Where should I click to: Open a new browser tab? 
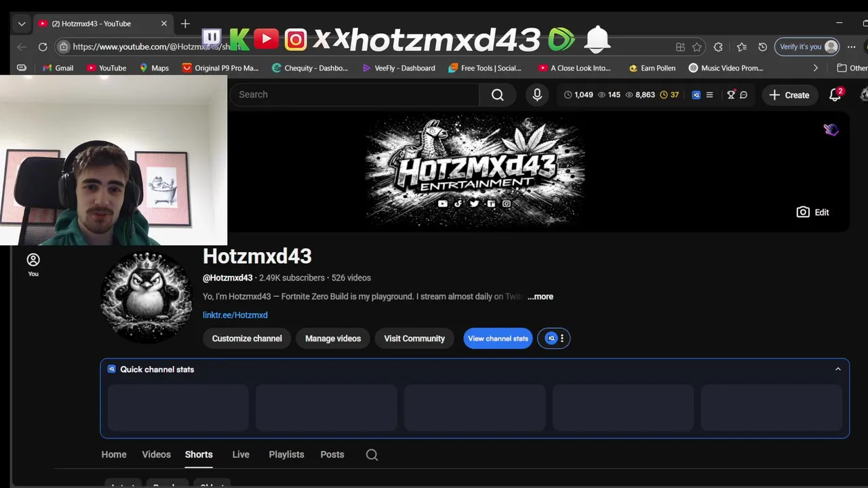point(185,24)
